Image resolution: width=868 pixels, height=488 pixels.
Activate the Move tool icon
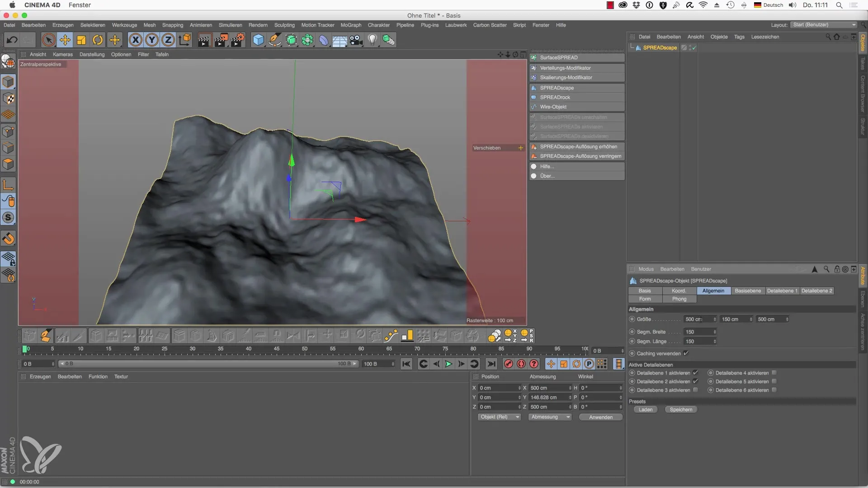(x=65, y=40)
